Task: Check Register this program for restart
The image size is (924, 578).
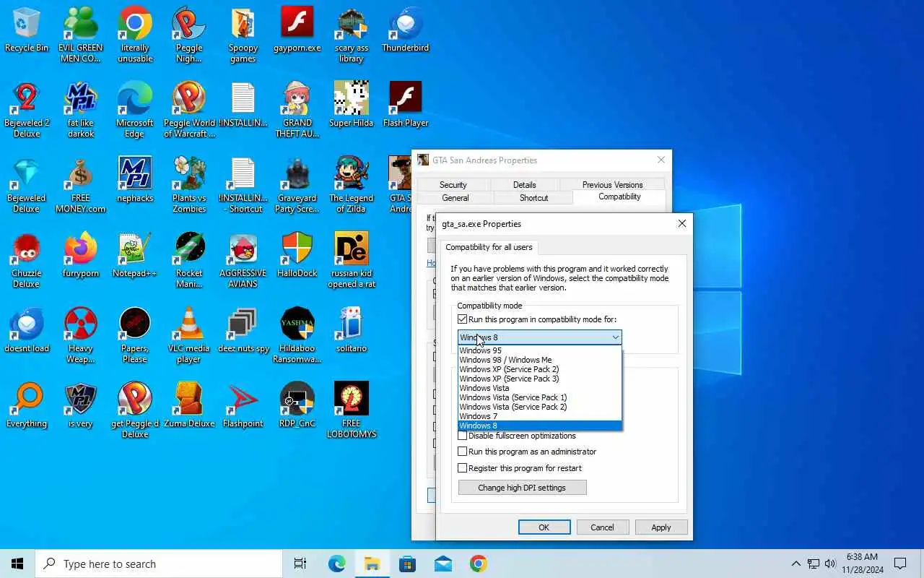Action: click(x=463, y=468)
